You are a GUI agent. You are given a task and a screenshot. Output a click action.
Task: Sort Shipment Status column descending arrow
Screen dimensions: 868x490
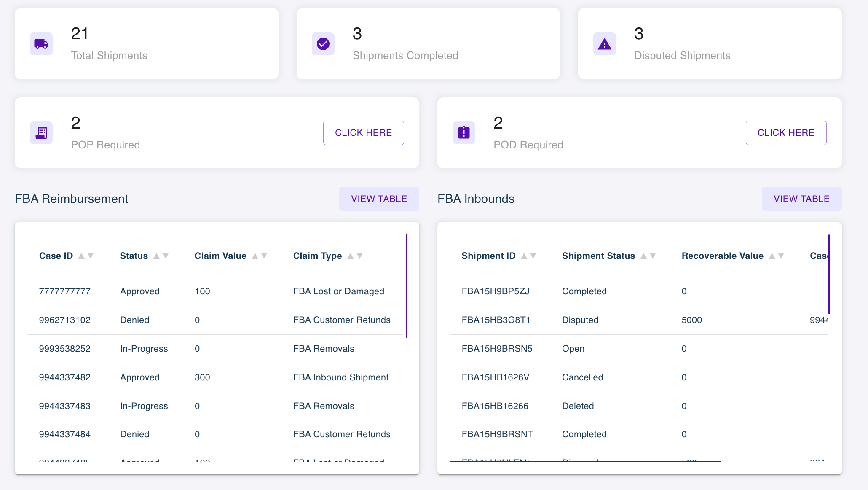[653, 256]
